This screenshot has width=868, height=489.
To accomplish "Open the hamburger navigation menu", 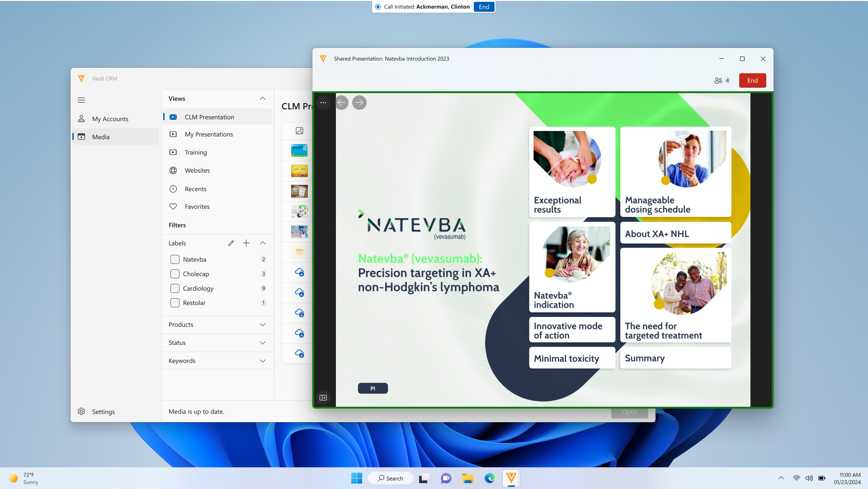I will click(81, 100).
